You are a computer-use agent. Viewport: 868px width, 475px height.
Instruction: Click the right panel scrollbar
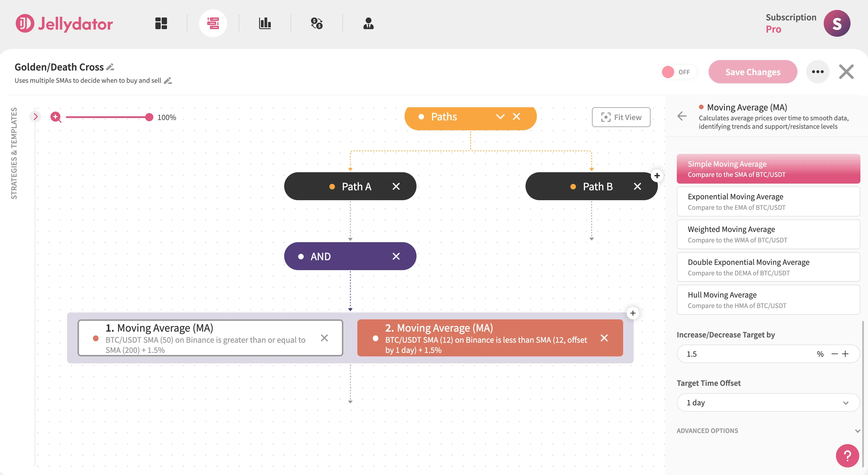point(863,394)
